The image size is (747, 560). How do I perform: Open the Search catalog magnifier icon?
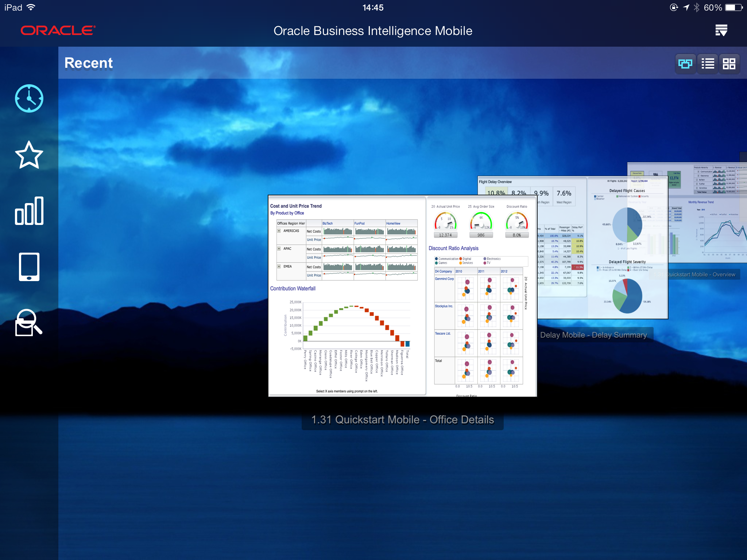(29, 323)
